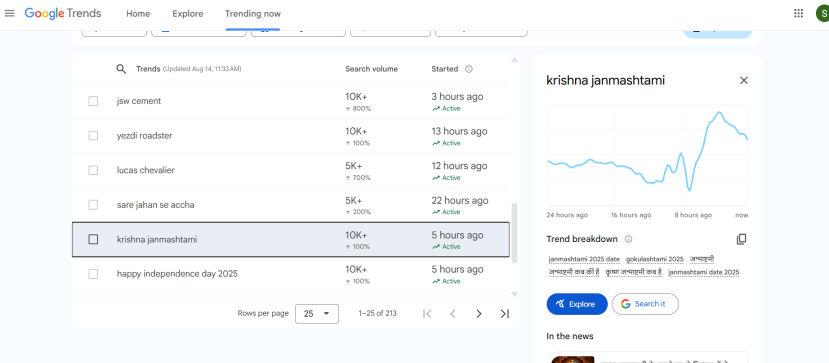Click the blue Explore button
Screen dimensions: 829x363
point(577,304)
